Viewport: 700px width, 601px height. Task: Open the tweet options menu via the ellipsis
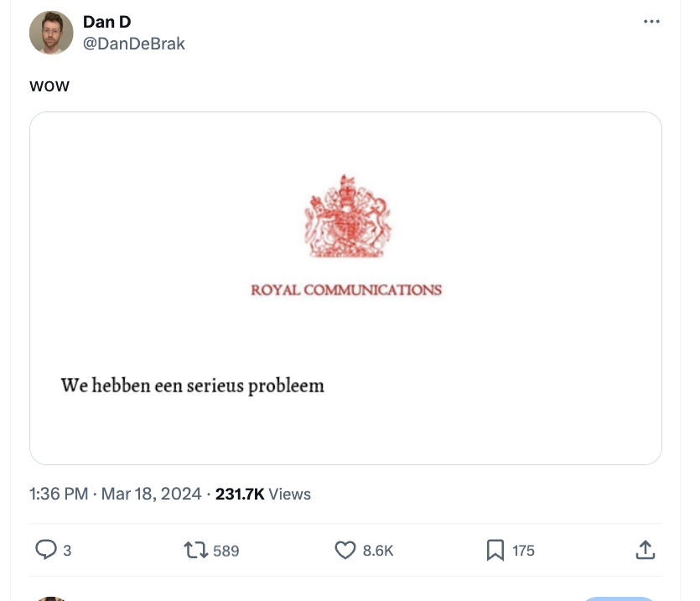651,21
